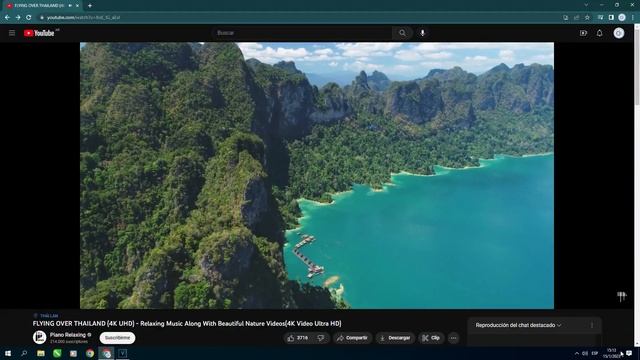Open Windows notification center icon
640x360 pixels.
pos(629,353)
